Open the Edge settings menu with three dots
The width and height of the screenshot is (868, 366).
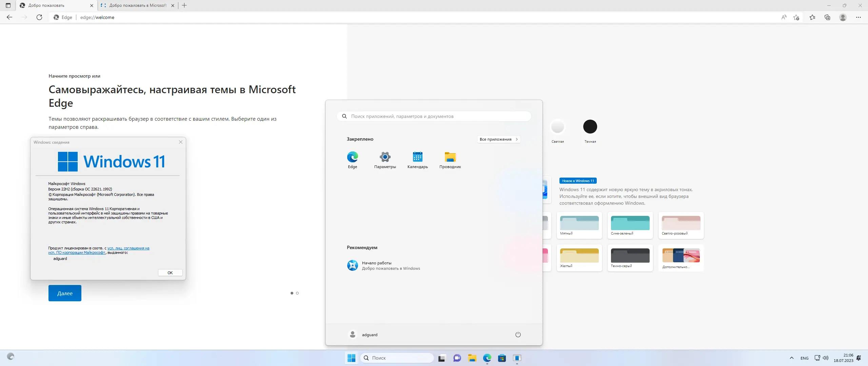[x=859, y=17]
